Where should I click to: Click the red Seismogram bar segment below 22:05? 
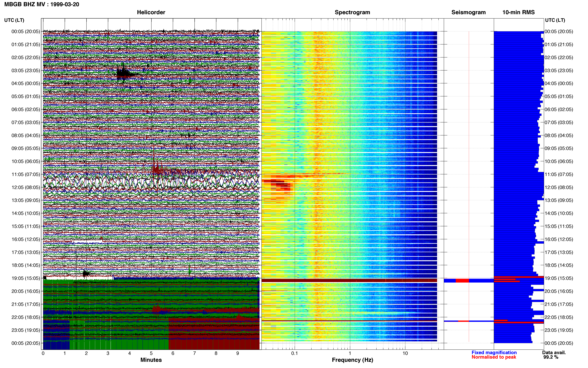point(463,321)
